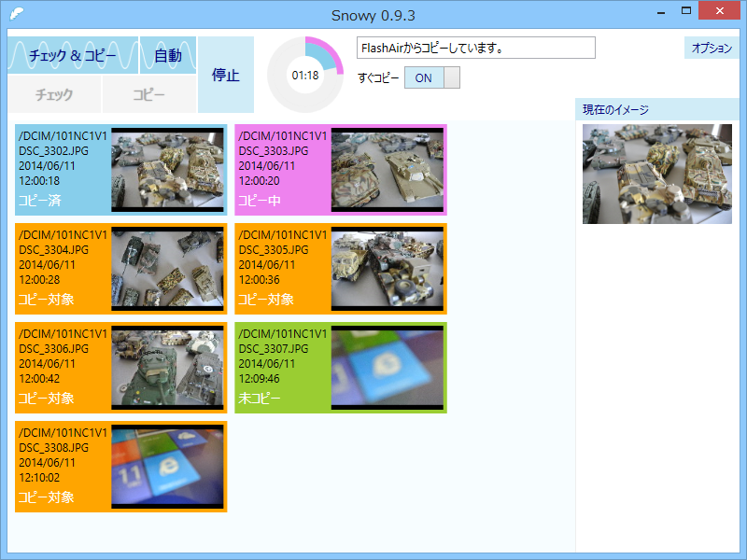Image resolution: width=747 pixels, height=560 pixels.
Task: Click the FlashAir status message field
Action: coord(476,47)
